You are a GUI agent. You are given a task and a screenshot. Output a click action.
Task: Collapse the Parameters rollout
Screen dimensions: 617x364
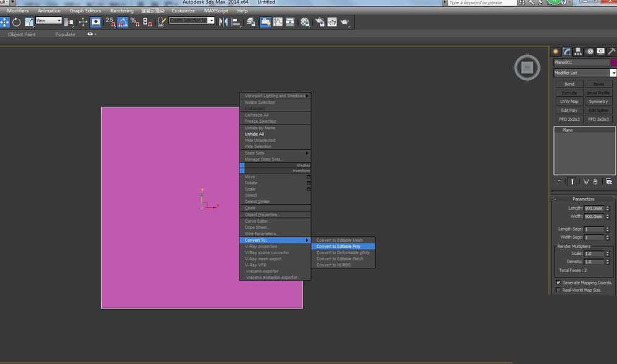tap(583, 199)
